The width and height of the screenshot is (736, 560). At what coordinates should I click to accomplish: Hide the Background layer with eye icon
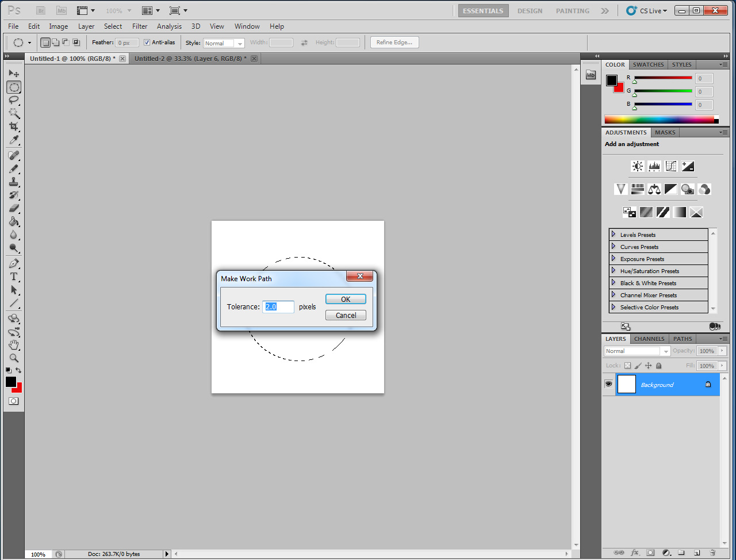point(609,384)
